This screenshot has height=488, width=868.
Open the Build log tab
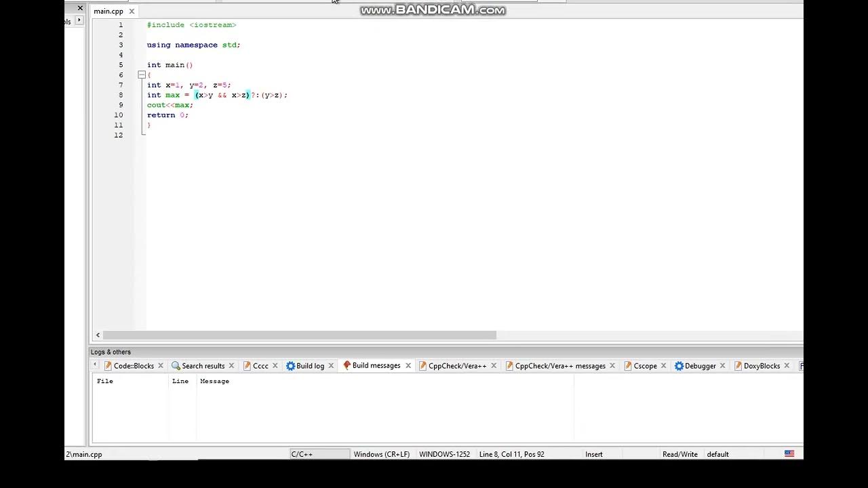pos(310,366)
